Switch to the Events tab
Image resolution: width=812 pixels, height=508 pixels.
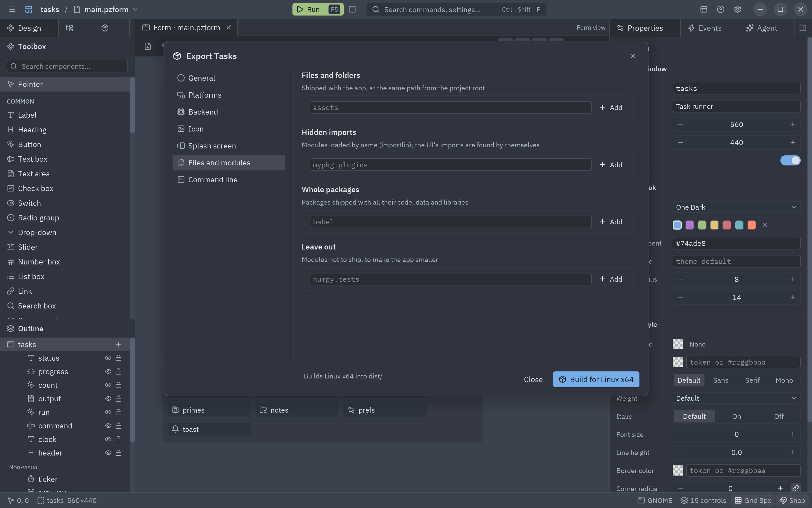709,28
